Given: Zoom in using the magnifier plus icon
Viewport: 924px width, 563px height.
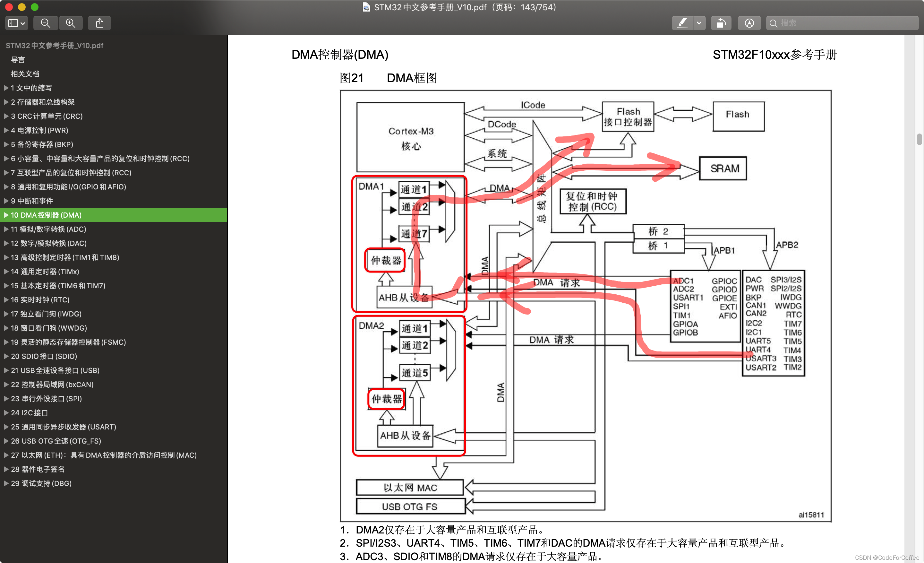Looking at the screenshot, I should [71, 23].
